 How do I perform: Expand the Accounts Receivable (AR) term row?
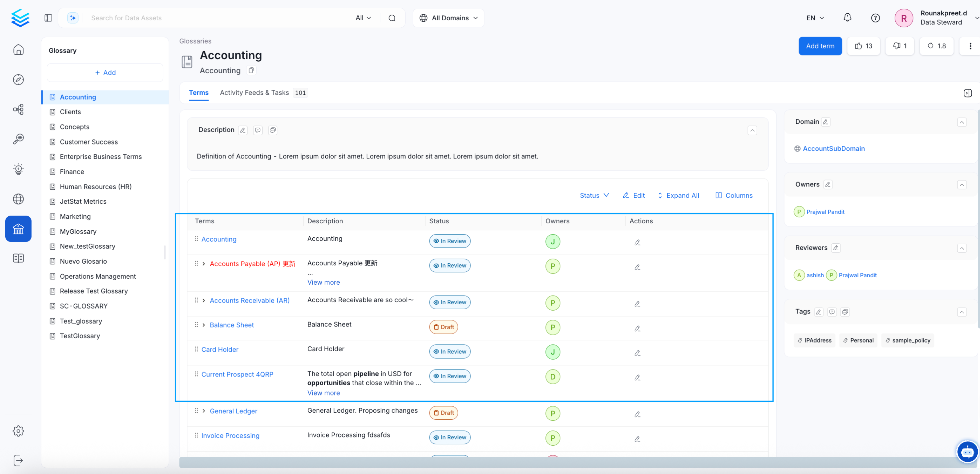[204, 301]
